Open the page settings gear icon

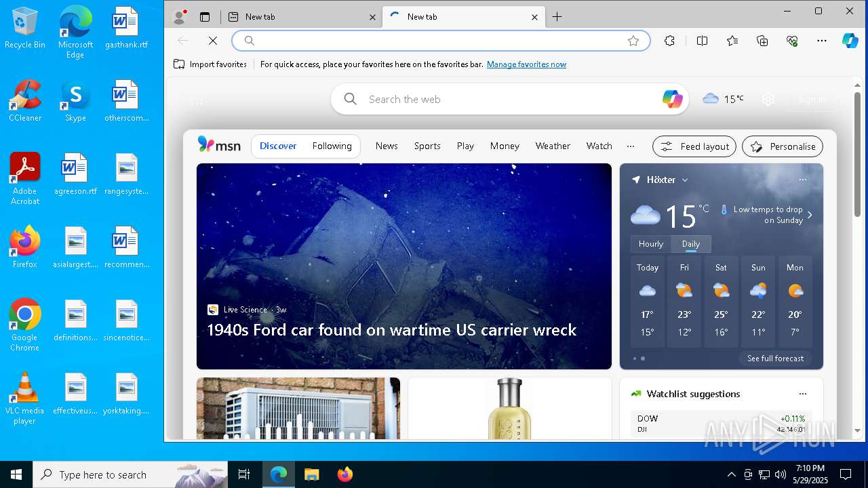coord(768,99)
